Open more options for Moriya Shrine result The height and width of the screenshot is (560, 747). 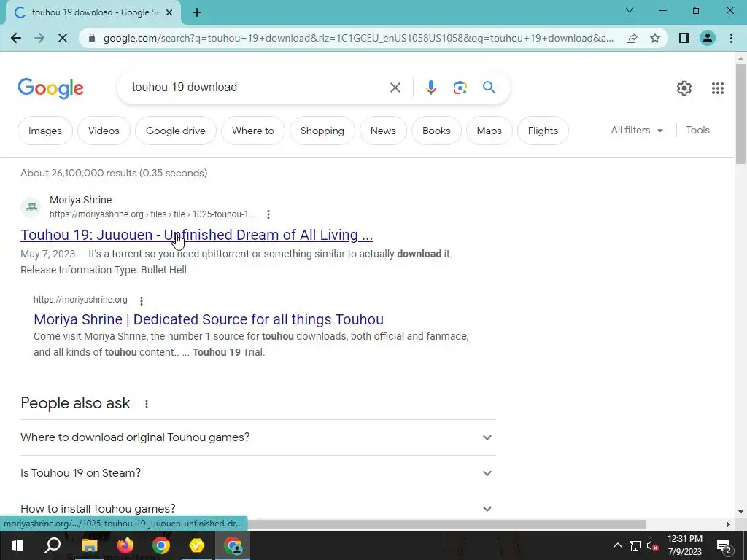[268, 214]
